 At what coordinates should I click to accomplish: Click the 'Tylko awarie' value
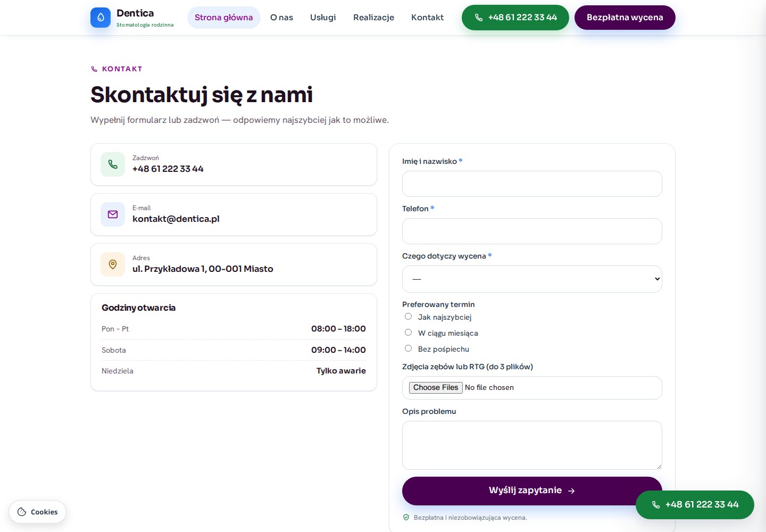(341, 371)
